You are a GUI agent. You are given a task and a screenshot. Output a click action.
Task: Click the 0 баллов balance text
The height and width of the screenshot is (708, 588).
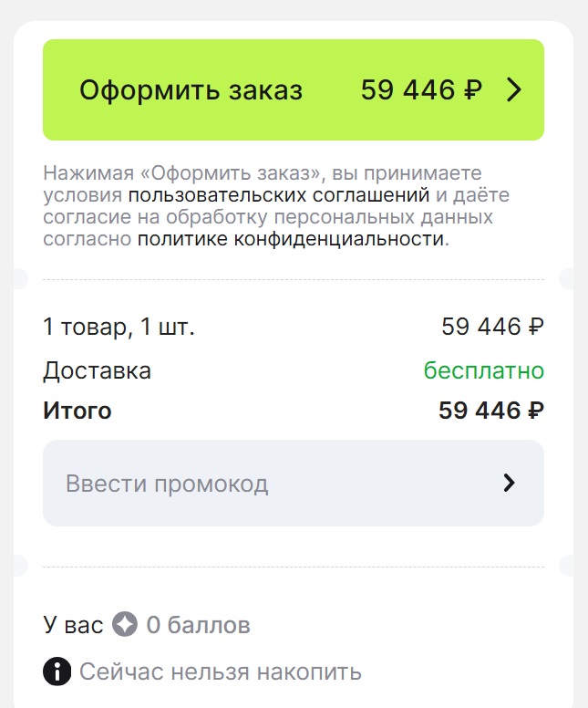tap(198, 625)
